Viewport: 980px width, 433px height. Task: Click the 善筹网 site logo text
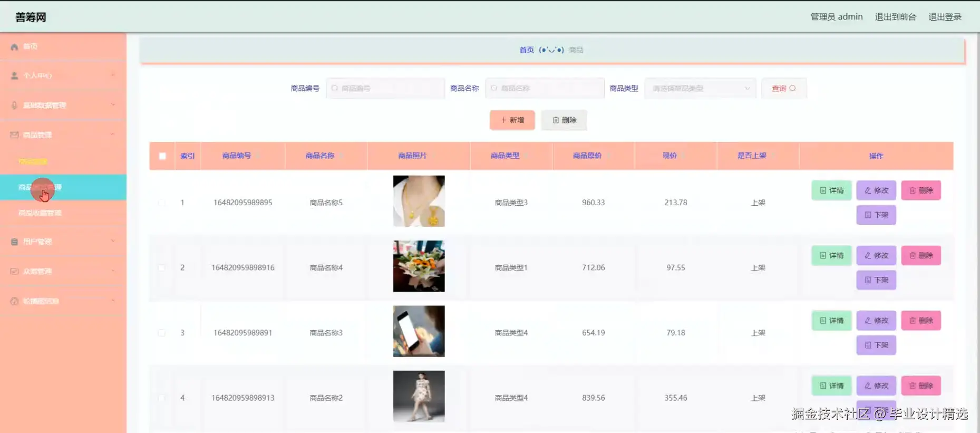[x=31, y=17]
